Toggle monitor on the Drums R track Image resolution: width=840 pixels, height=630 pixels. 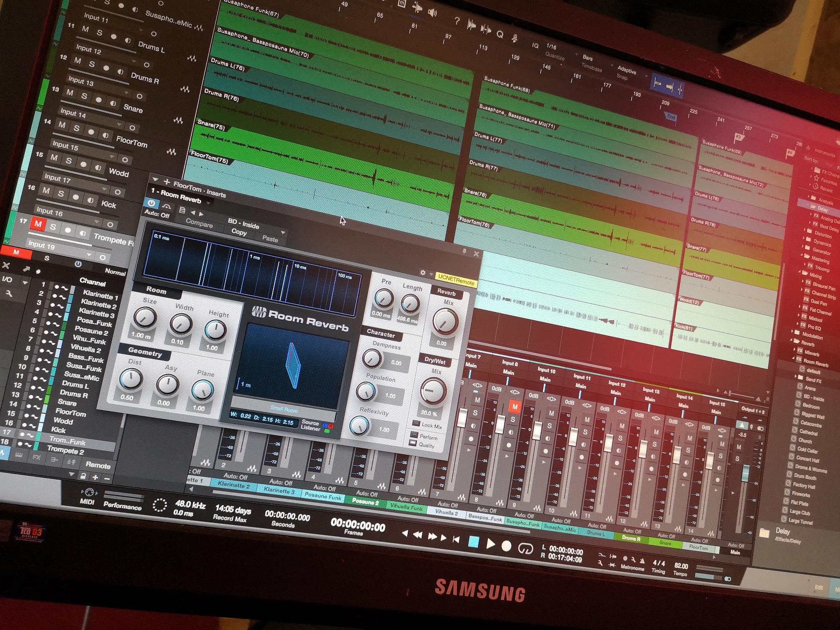(120, 72)
